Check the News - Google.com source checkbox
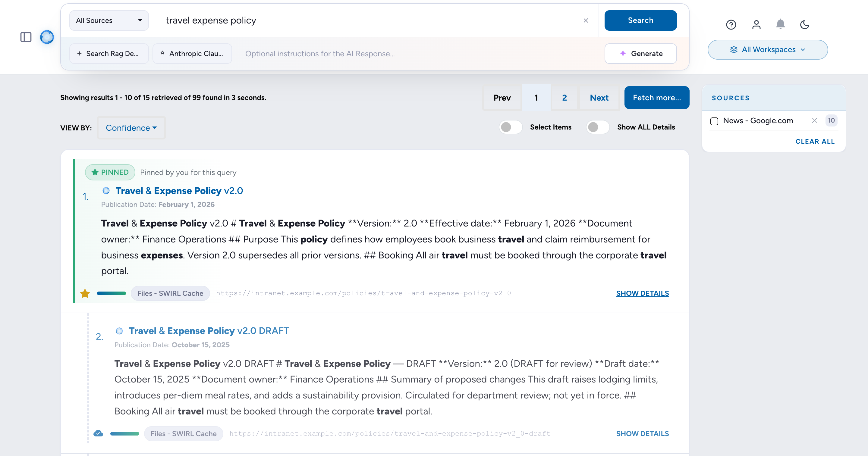Screen dimensions: 868x456 714,121
